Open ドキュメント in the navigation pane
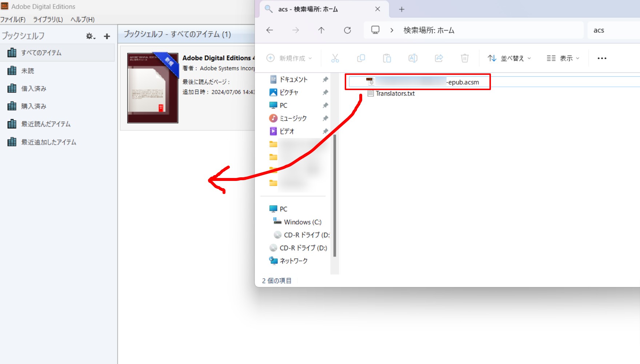The image size is (640, 364). coord(293,79)
